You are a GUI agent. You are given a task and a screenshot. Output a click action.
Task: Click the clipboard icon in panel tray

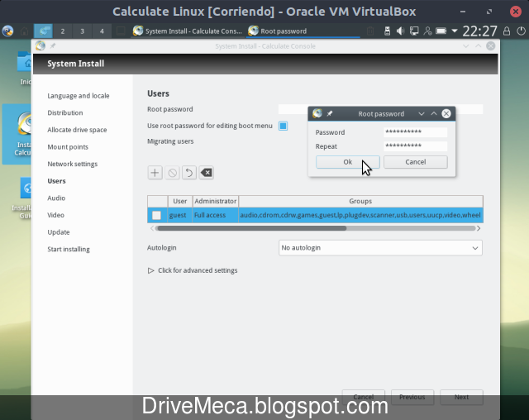(x=370, y=31)
